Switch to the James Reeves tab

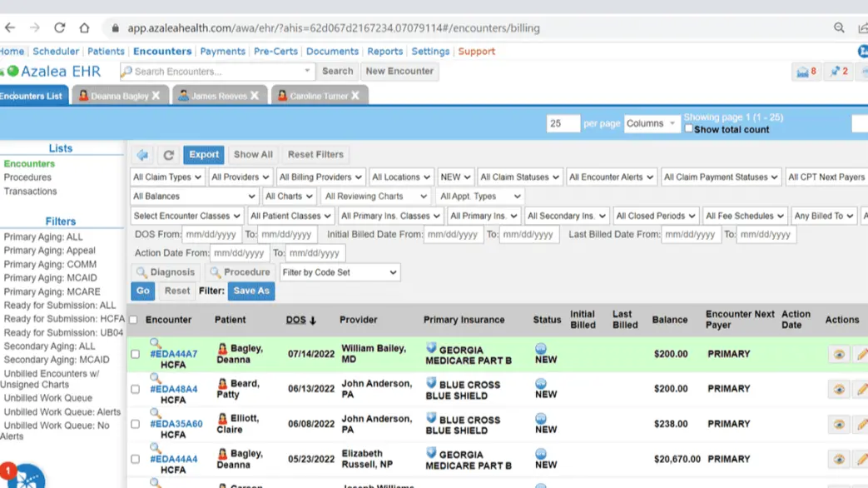tap(218, 96)
